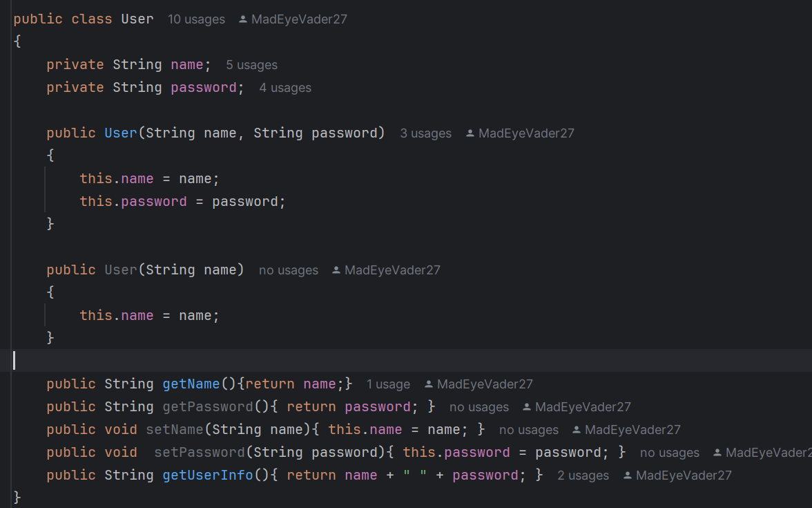The height and width of the screenshot is (508, 812).
Task: Click "no usages" hint on single-argument User constructor
Action: point(289,270)
